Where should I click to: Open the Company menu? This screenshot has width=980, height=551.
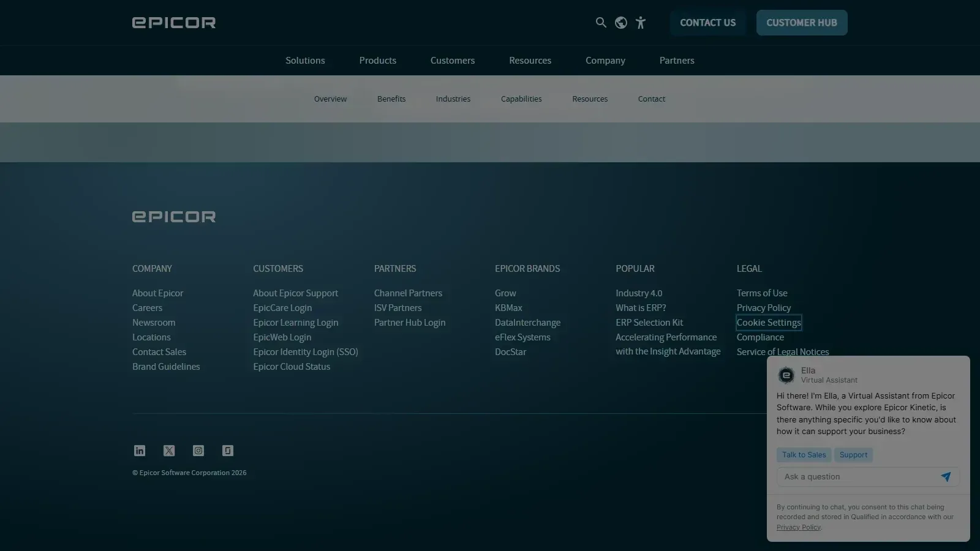[x=605, y=61]
